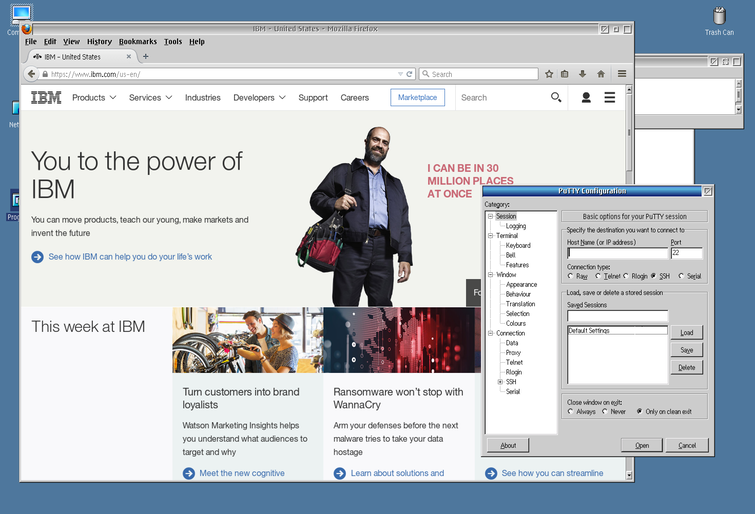755x514 pixels.
Task: Open the bookmarks list clipboard icon
Action: pos(565,74)
